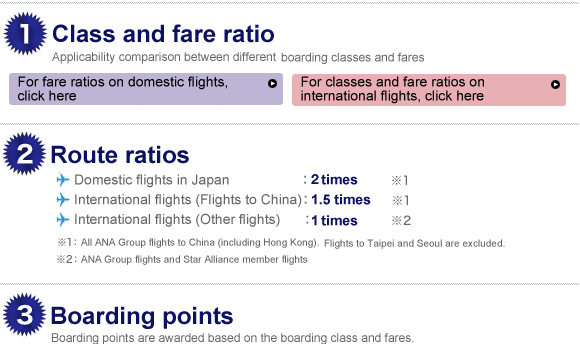This screenshot has width=580, height=361.
Task: Select the Class and fare ratio heading
Action: [163, 34]
